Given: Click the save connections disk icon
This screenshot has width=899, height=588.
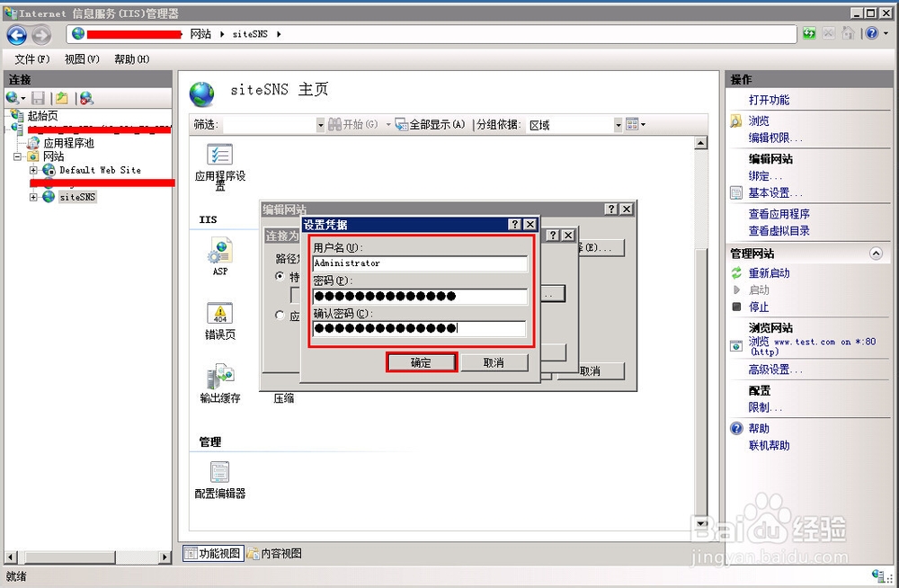Looking at the screenshot, I should 38,97.
